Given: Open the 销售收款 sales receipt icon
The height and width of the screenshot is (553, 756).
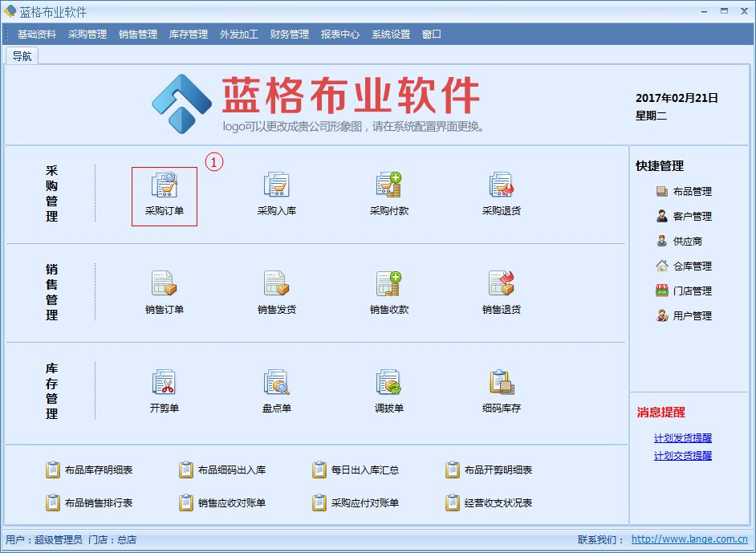Looking at the screenshot, I should coord(389,284).
